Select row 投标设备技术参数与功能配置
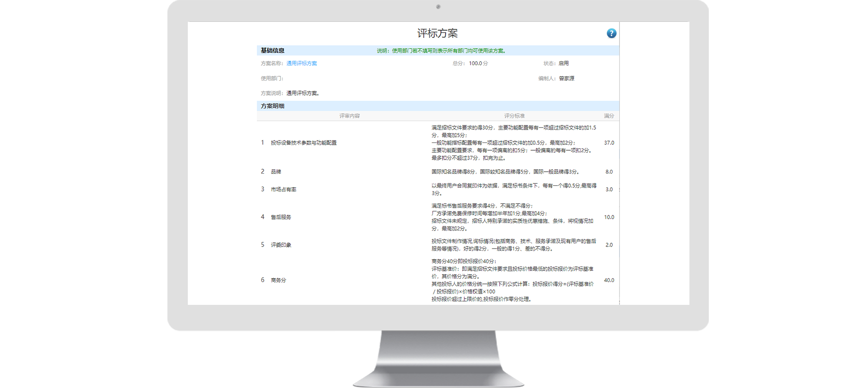 pyautogui.click(x=304, y=143)
